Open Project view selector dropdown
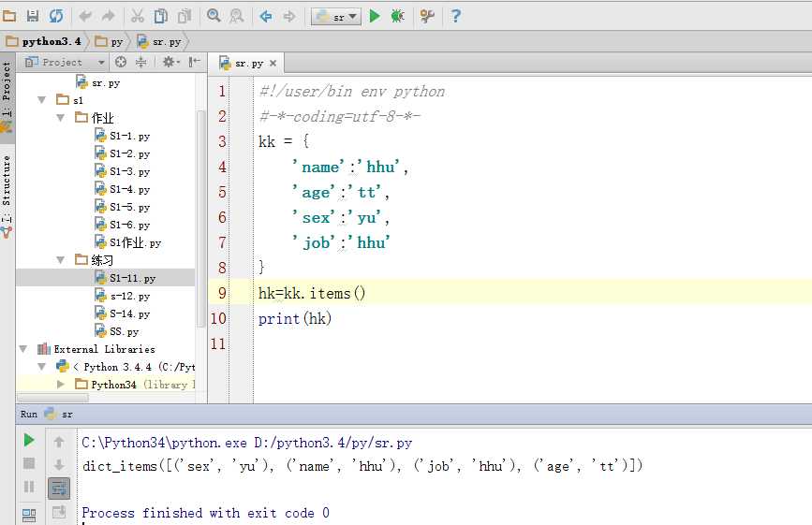The height and width of the screenshot is (525, 812). point(65,62)
